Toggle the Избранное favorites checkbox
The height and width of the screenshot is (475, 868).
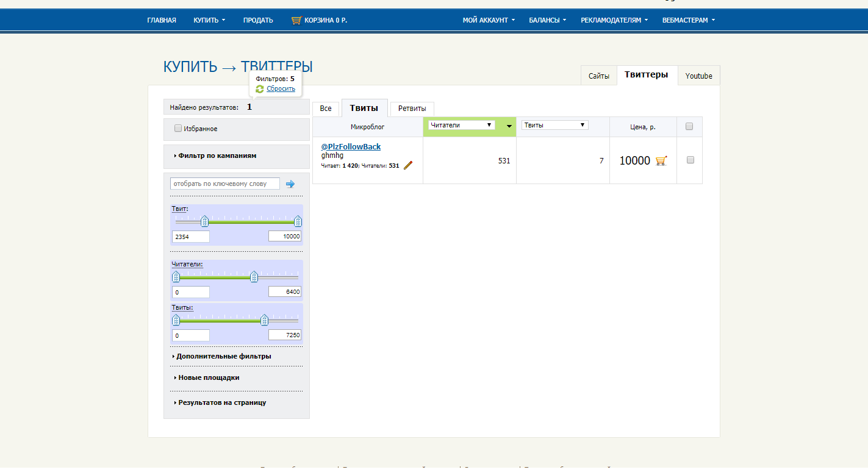(178, 129)
